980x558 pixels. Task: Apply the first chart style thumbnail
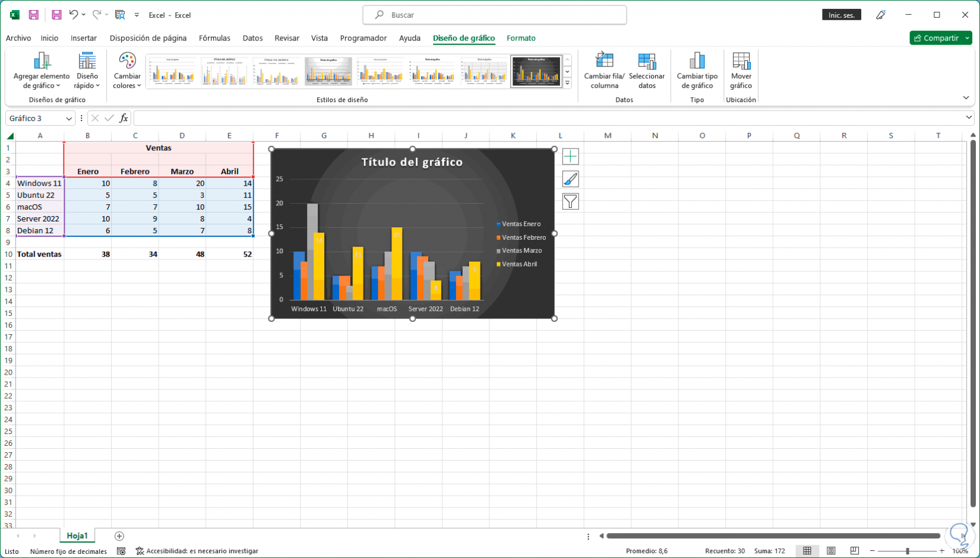(172, 71)
